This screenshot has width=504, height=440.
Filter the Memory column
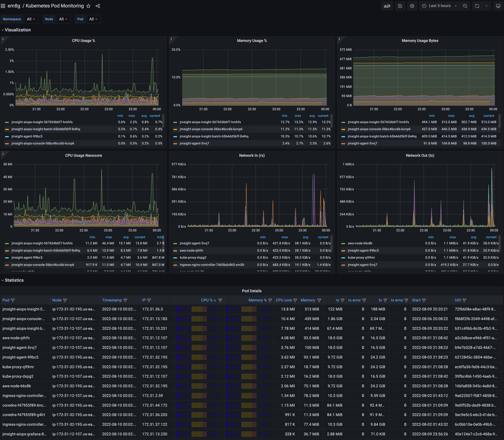(x=319, y=300)
